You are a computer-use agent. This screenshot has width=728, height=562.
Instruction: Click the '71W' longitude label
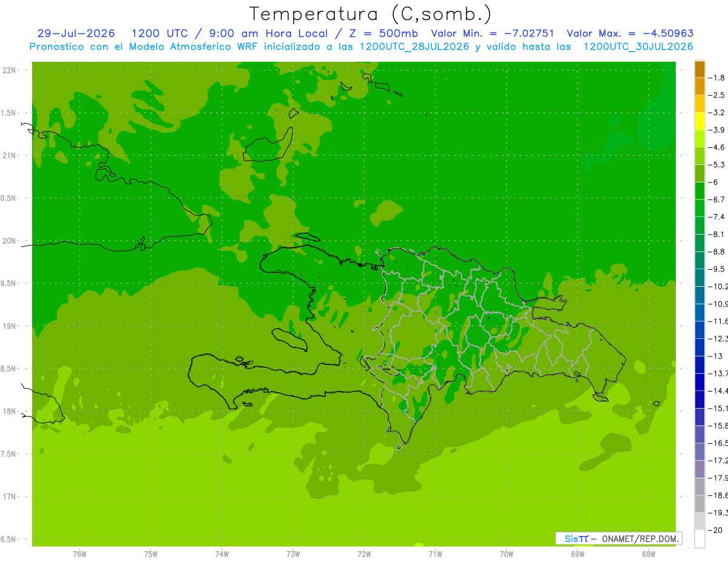tap(435, 554)
